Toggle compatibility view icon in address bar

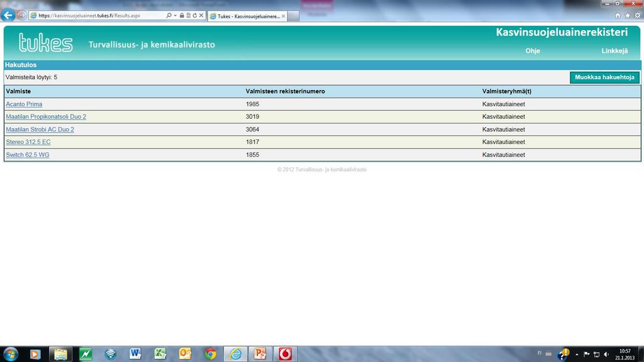189,15
